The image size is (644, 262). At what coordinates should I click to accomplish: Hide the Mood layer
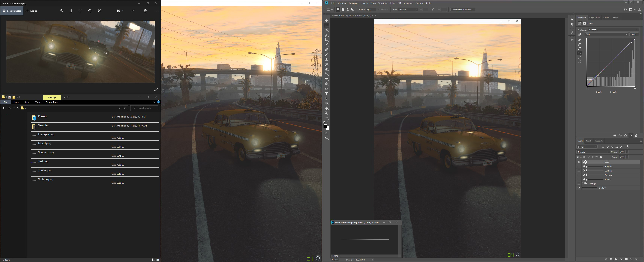579,162
